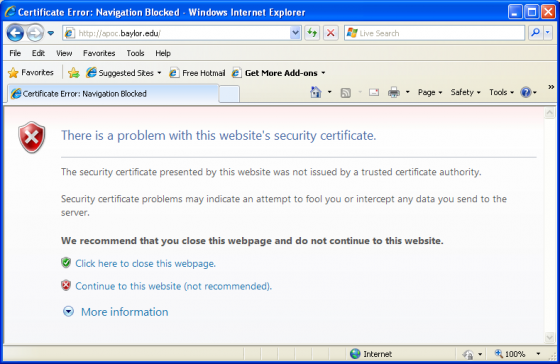
Task: Click the Read Mail icon
Action: click(374, 93)
